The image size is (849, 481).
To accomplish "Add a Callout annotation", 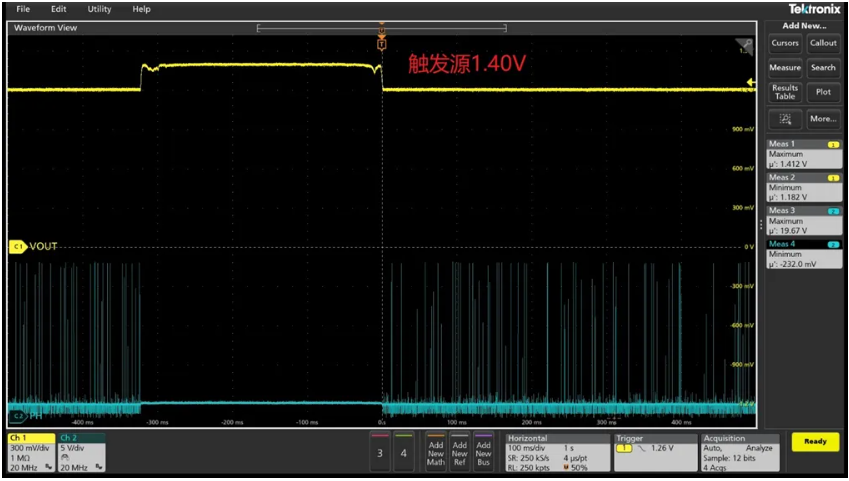I will tap(823, 43).
